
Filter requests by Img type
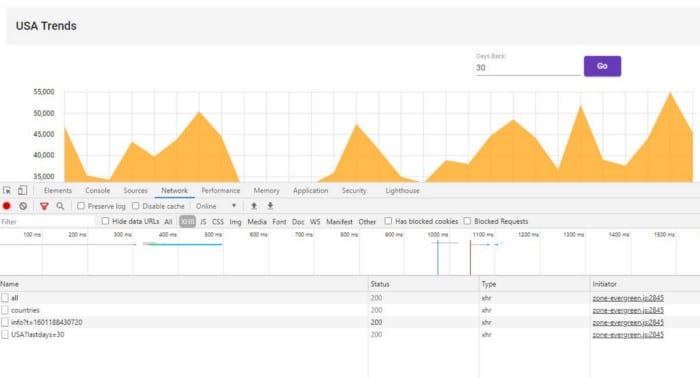coord(235,221)
